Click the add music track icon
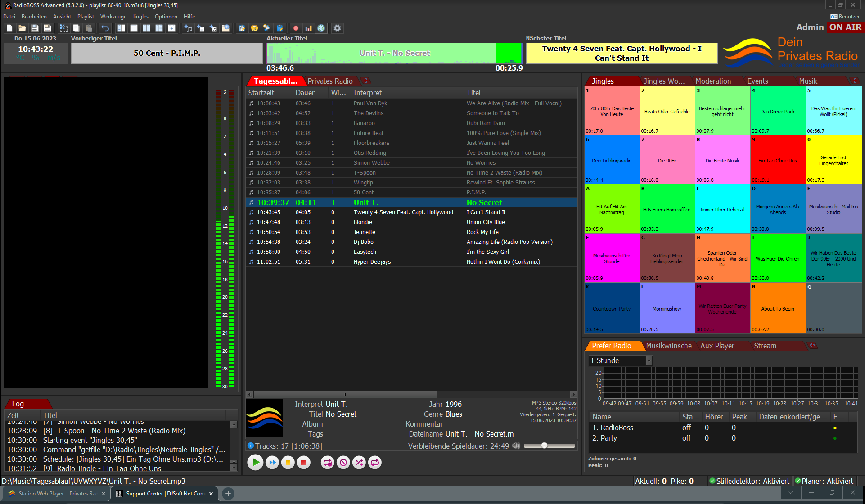 188,28
